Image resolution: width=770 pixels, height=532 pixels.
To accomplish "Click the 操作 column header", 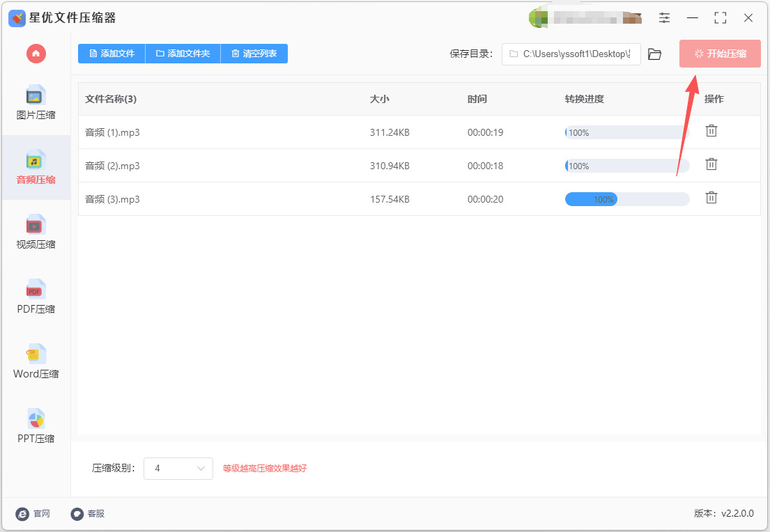I will point(714,99).
